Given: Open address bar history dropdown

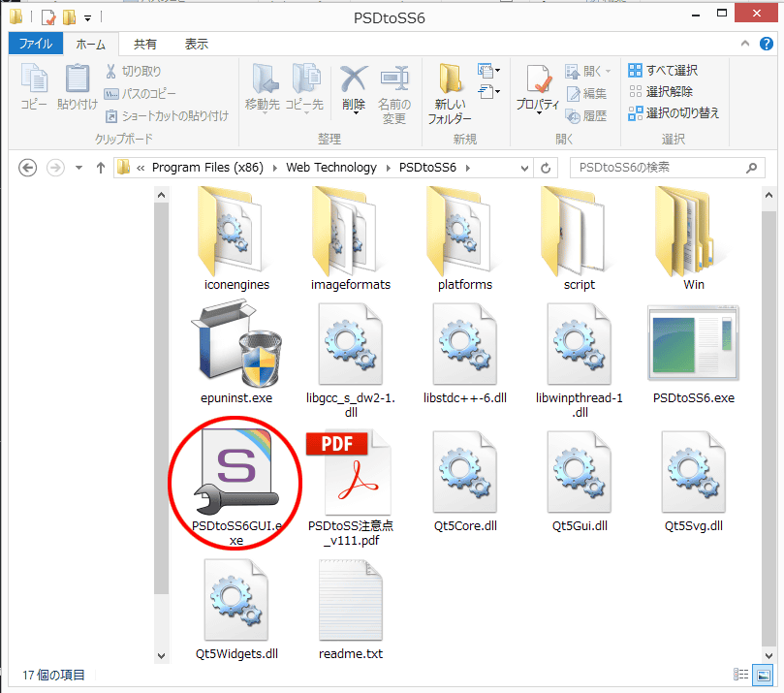Looking at the screenshot, I should pyautogui.click(x=524, y=168).
